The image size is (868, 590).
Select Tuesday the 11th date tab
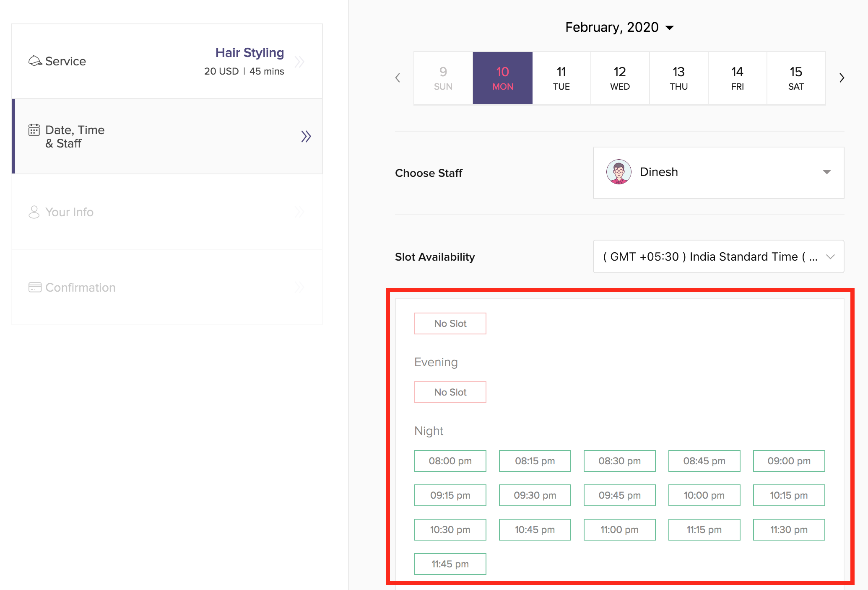coord(561,78)
